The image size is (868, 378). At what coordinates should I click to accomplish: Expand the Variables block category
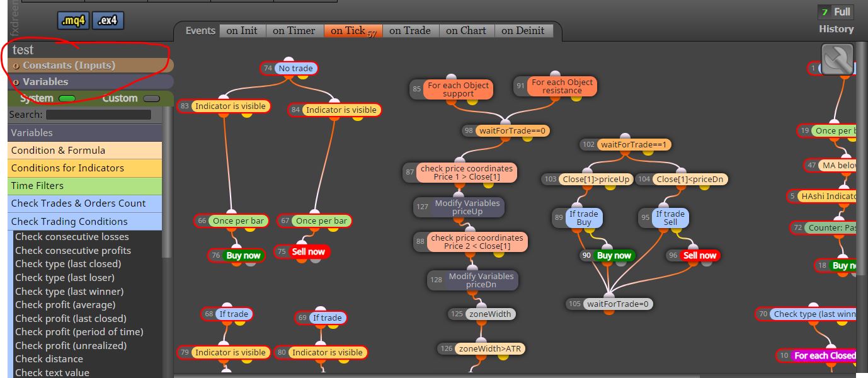click(85, 133)
